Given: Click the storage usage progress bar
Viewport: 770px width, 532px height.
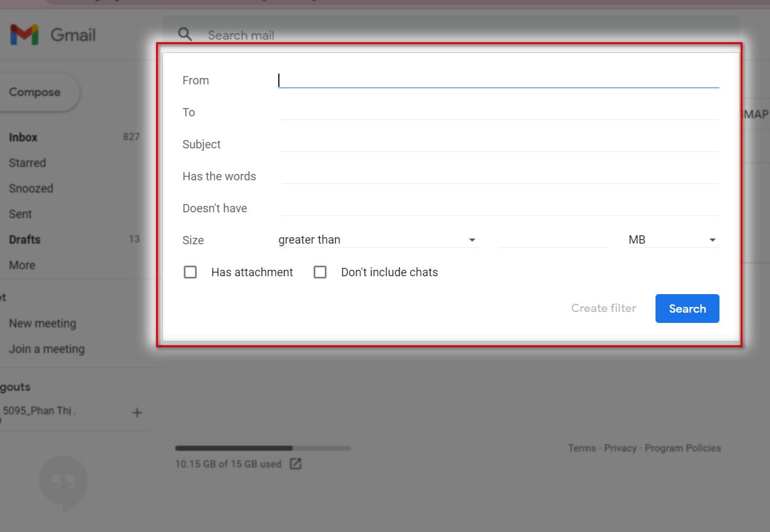Looking at the screenshot, I should click(x=263, y=448).
